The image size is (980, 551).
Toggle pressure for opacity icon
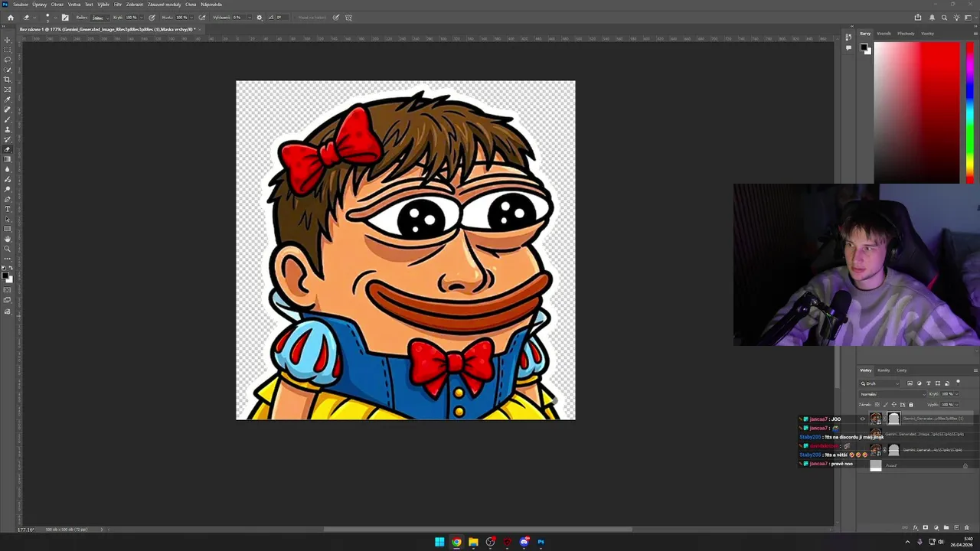[x=152, y=17]
